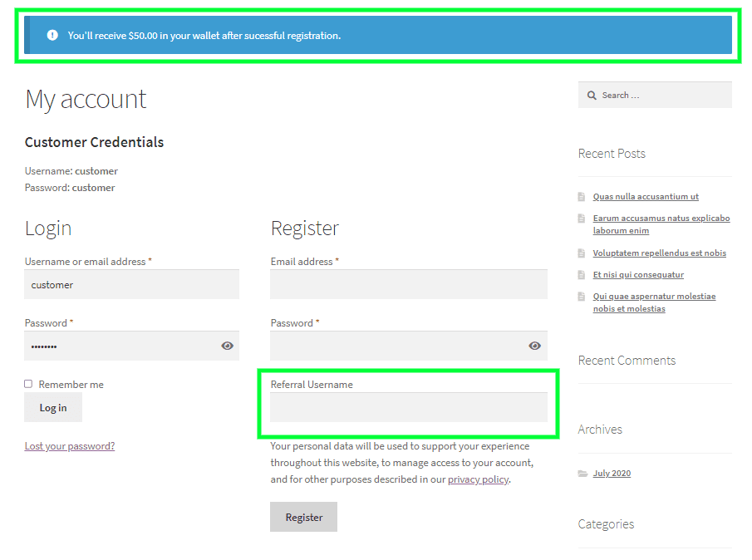Click the info icon in the blue notice banner
The height and width of the screenshot is (560, 752).
pos(52,35)
